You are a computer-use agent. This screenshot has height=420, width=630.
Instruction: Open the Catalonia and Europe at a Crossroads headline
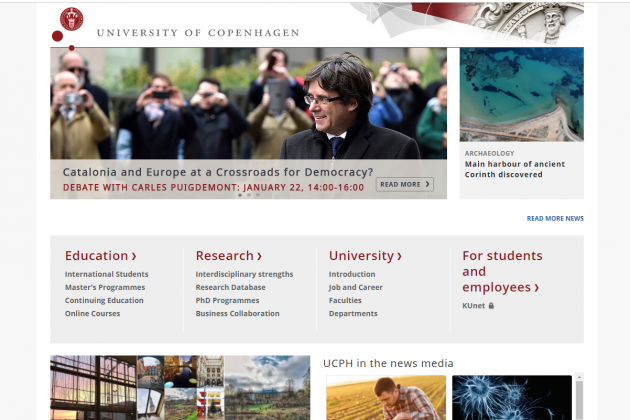pos(218,172)
